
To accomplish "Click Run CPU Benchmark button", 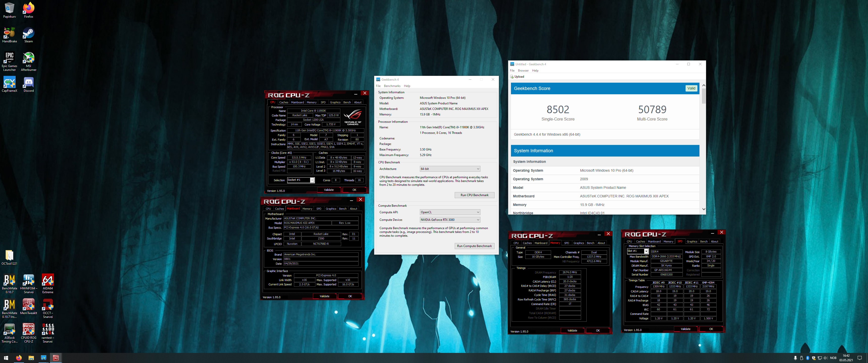I will (474, 195).
